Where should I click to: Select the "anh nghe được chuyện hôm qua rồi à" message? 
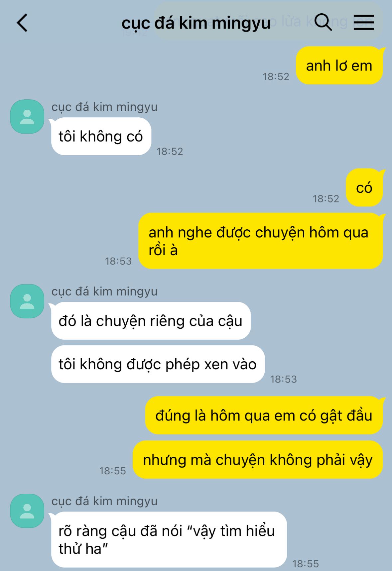pos(261,241)
